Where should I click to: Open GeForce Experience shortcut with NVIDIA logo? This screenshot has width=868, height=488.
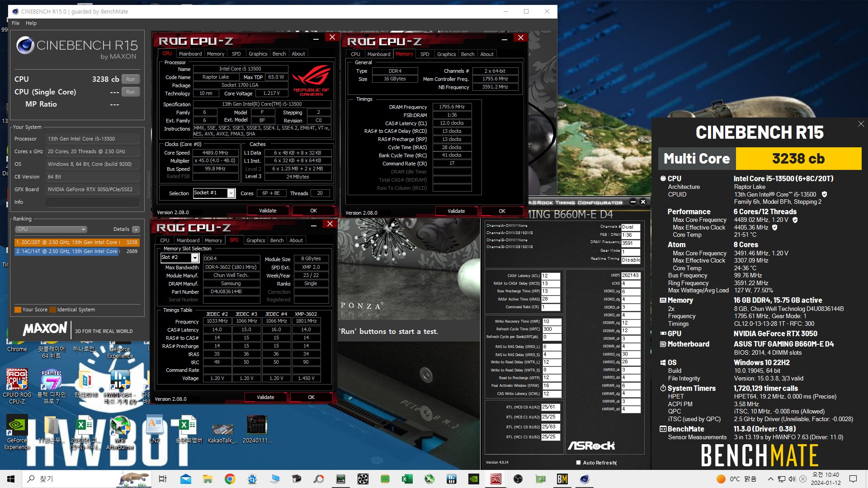[x=17, y=432]
